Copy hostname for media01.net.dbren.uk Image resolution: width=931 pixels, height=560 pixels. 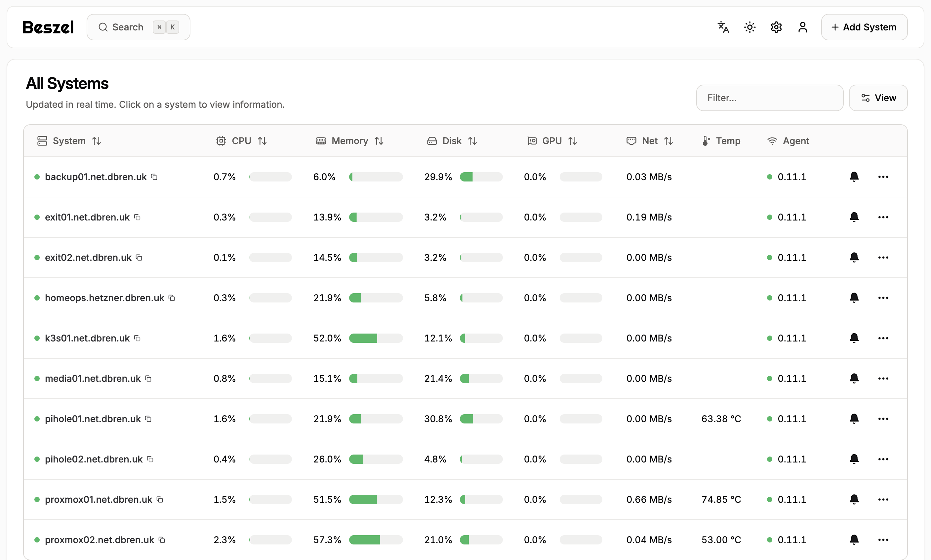[x=148, y=379]
